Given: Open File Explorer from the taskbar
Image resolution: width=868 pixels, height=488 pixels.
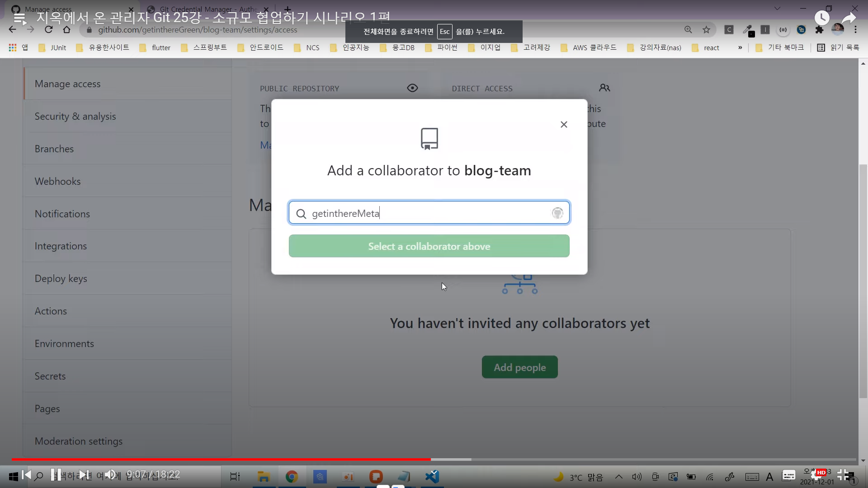Looking at the screenshot, I should [264, 477].
